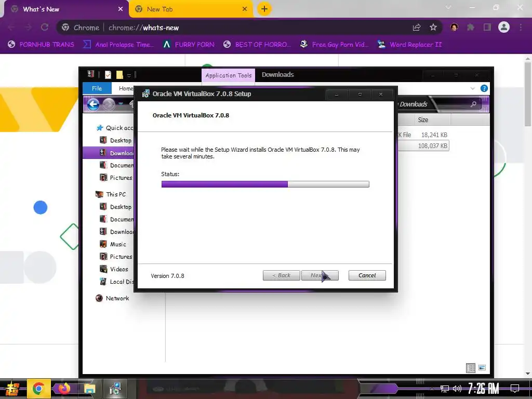532x399 pixels.
Task: Open Chrome three-dot menu
Action: coord(521,27)
